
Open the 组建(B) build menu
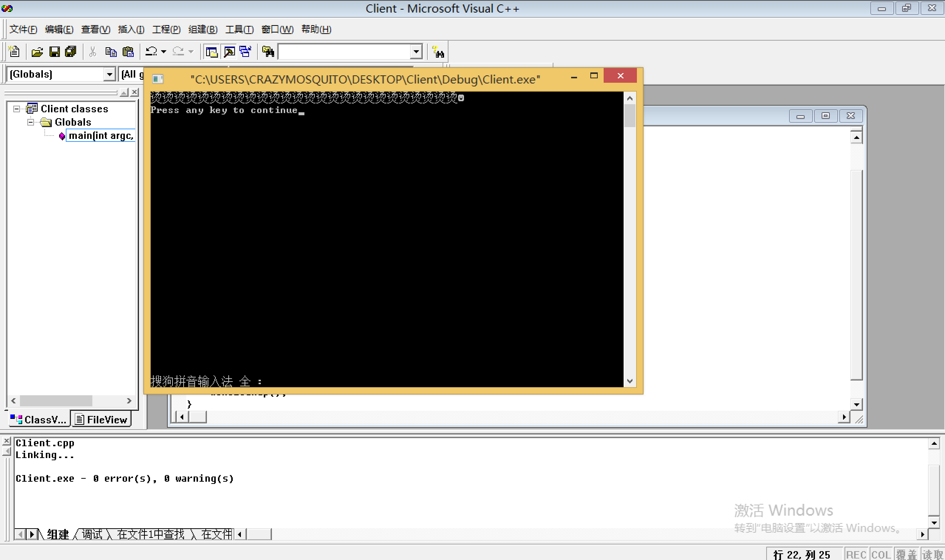click(203, 30)
